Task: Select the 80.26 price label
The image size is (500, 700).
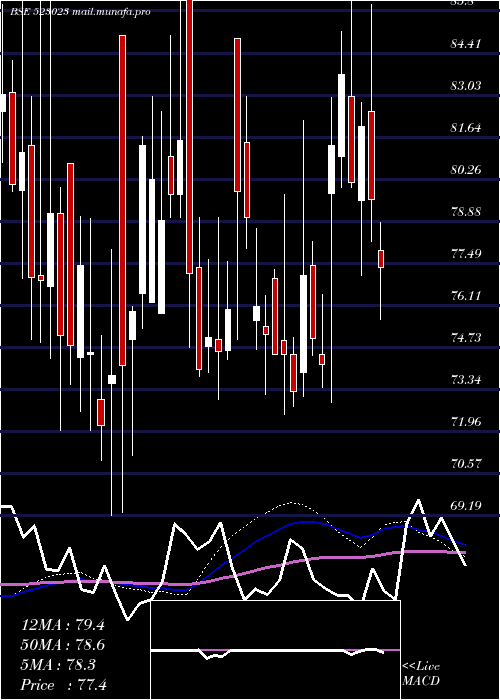Action: click(x=466, y=170)
